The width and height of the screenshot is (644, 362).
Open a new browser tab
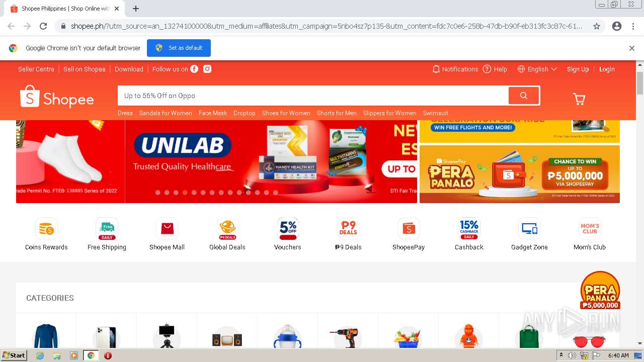point(136,9)
